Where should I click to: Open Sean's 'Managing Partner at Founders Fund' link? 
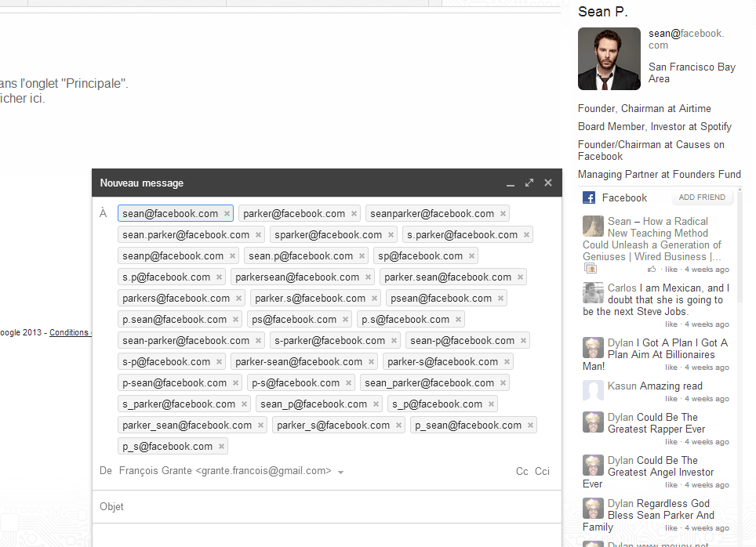coord(660,174)
